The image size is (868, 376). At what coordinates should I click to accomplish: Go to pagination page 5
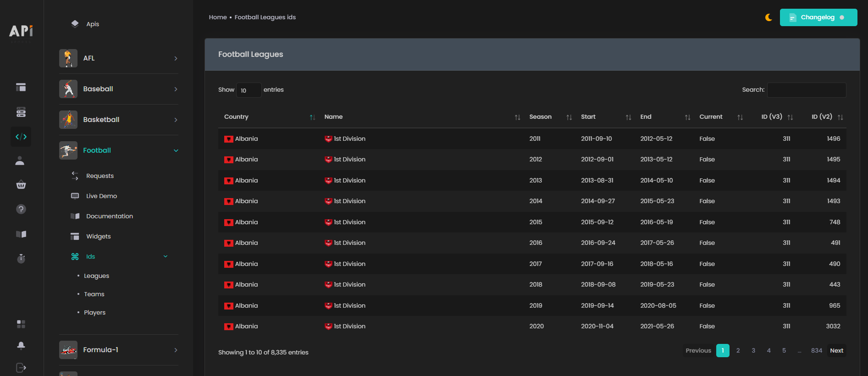point(784,350)
